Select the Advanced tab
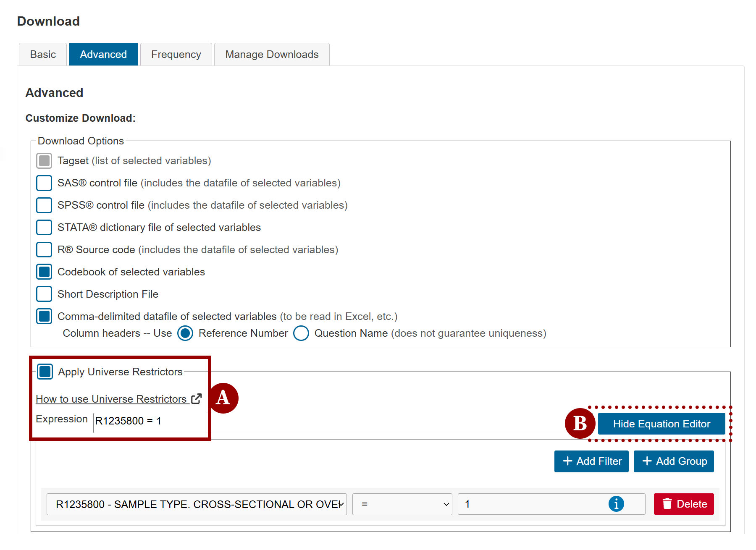This screenshot has width=756, height=550. pos(103,54)
